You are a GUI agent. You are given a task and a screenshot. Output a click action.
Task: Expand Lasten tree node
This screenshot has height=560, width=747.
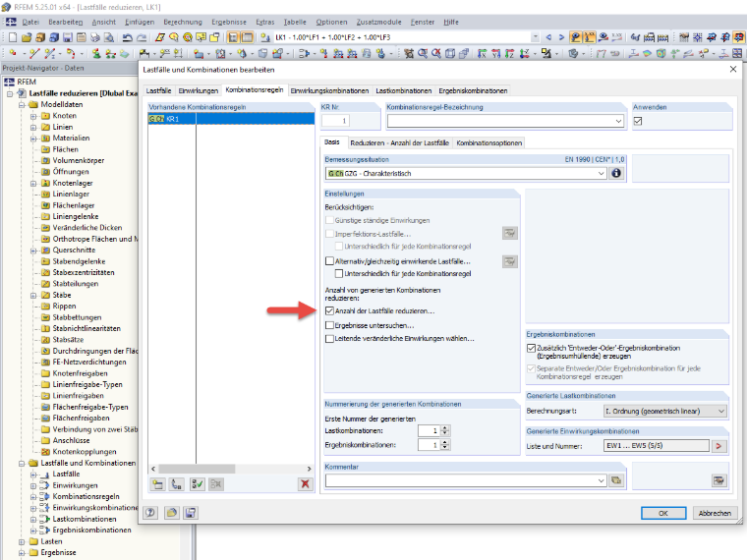22,541
